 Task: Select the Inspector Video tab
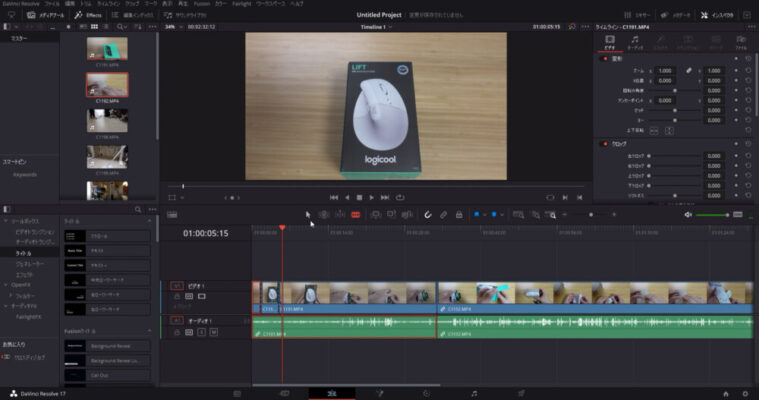coord(610,42)
